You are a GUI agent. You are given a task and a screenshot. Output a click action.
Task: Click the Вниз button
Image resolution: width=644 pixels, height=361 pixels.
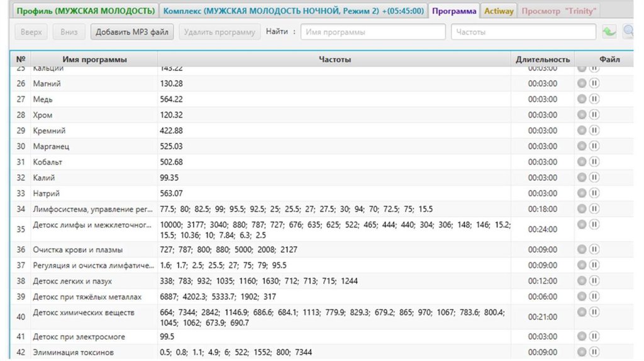(x=69, y=31)
